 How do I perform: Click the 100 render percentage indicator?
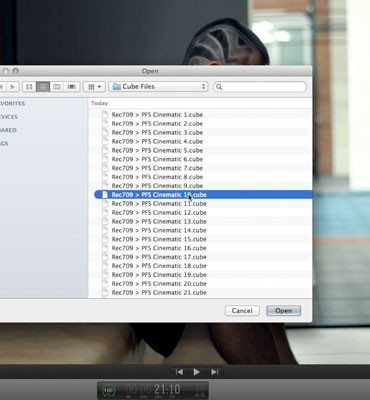tap(108, 390)
